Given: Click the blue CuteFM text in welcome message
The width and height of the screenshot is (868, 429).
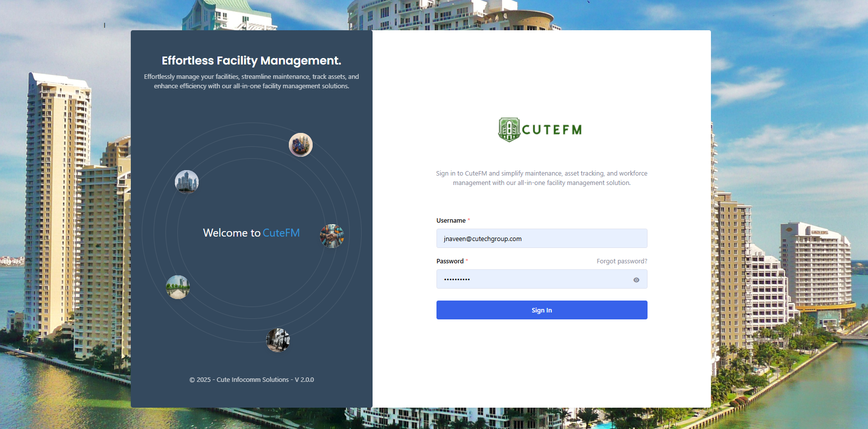Looking at the screenshot, I should point(281,233).
